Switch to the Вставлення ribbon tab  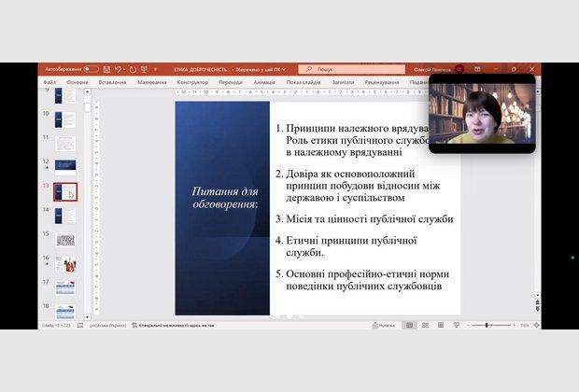pyautogui.click(x=112, y=82)
